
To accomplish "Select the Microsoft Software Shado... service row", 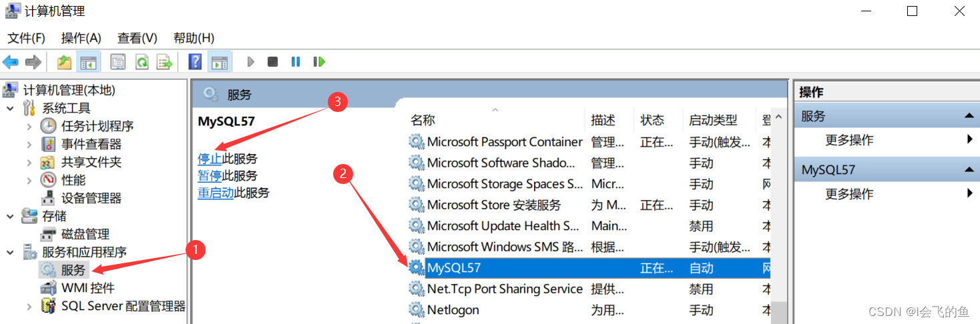I will (x=588, y=163).
